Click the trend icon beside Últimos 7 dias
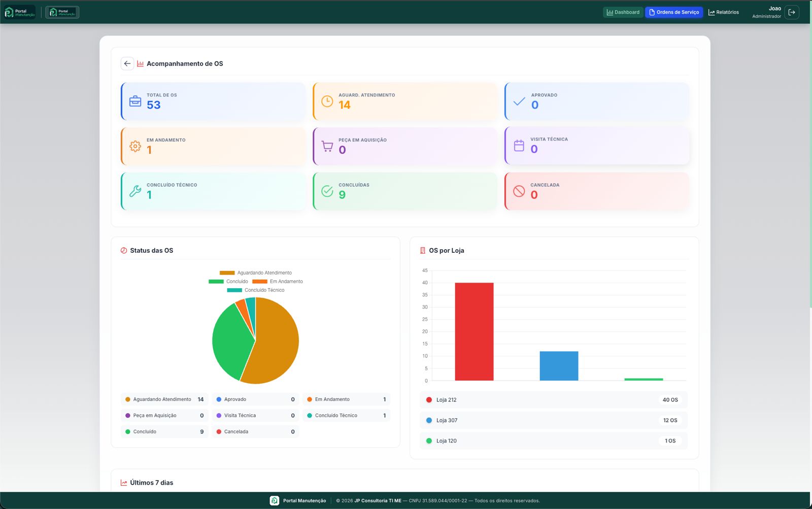 click(124, 483)
